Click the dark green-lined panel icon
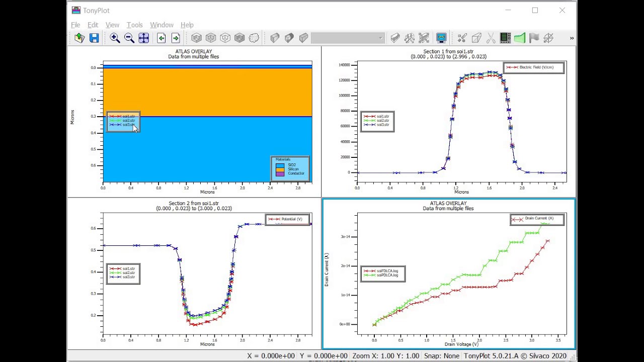The image size is (644, 362). tap(505, 38)
